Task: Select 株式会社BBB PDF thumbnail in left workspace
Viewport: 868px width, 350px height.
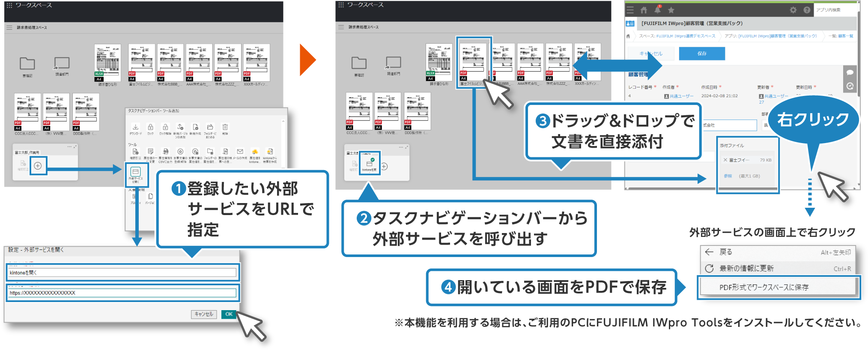Action: pyautogui.click(x=170, y=63)
